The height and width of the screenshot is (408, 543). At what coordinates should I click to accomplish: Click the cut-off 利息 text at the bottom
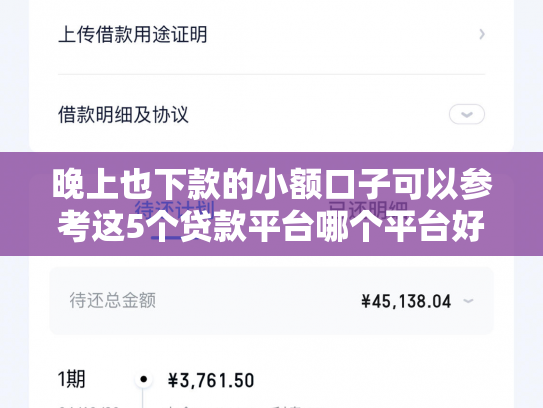[286, 406]
